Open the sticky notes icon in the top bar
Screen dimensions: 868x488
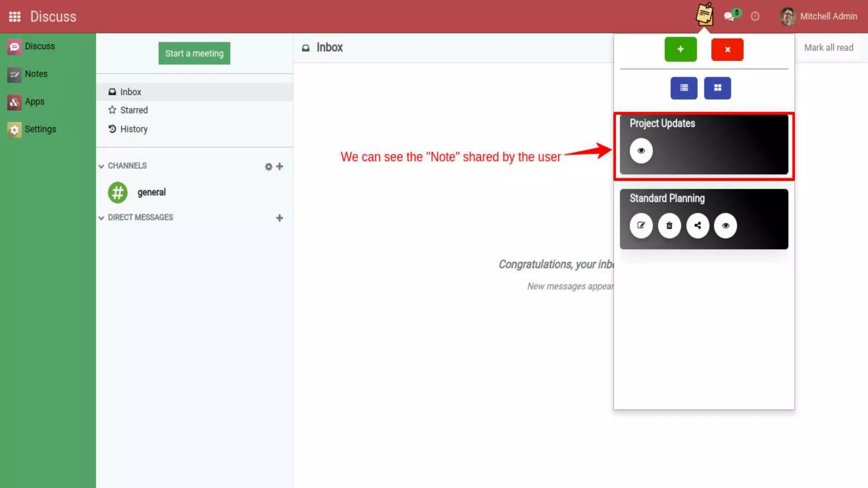tap(704, 15)
